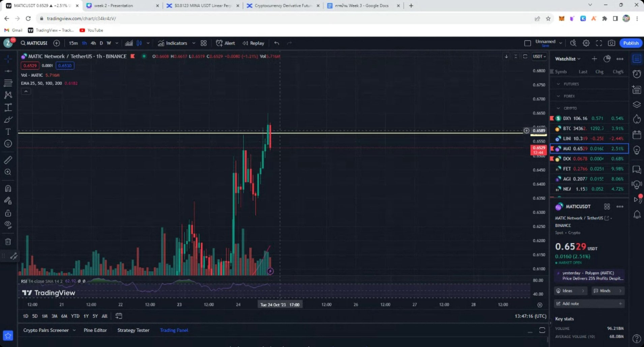Screen dimensions: 644x347
Task: Open indicator templates grid icon
Action: click(x=203, y=43)
